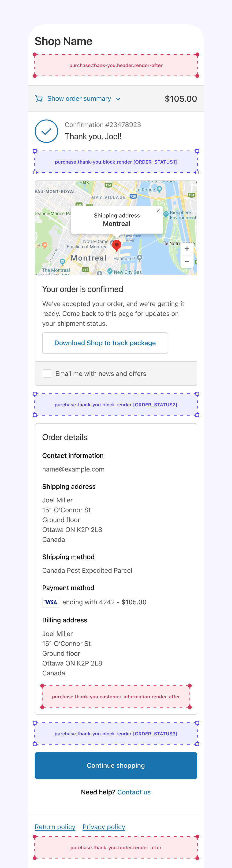Close the Shipping address map popup

(x=158, y=211)
